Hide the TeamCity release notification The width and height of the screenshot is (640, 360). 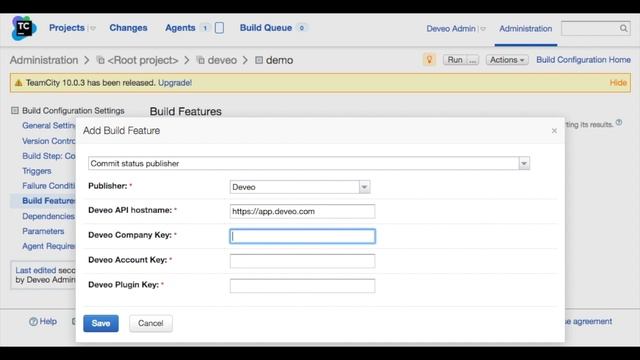tap(618, 82)
